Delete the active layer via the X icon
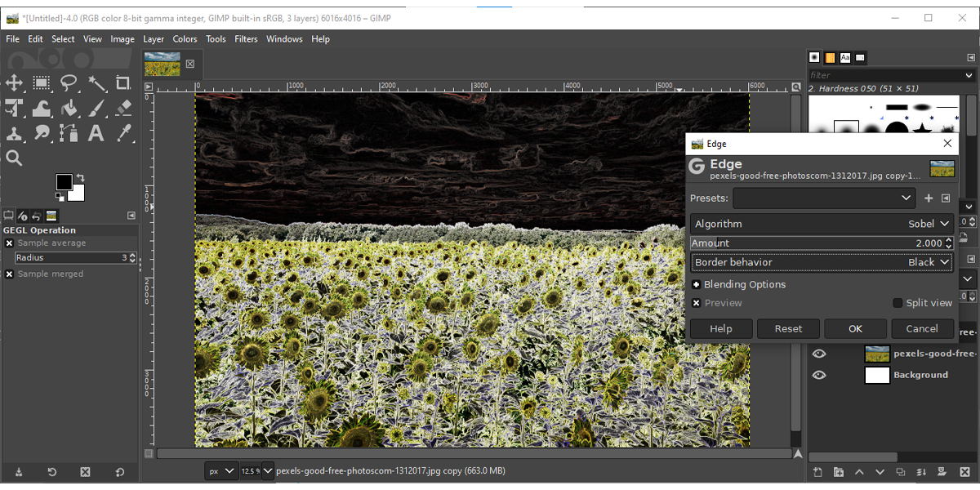 pos(964,472)
